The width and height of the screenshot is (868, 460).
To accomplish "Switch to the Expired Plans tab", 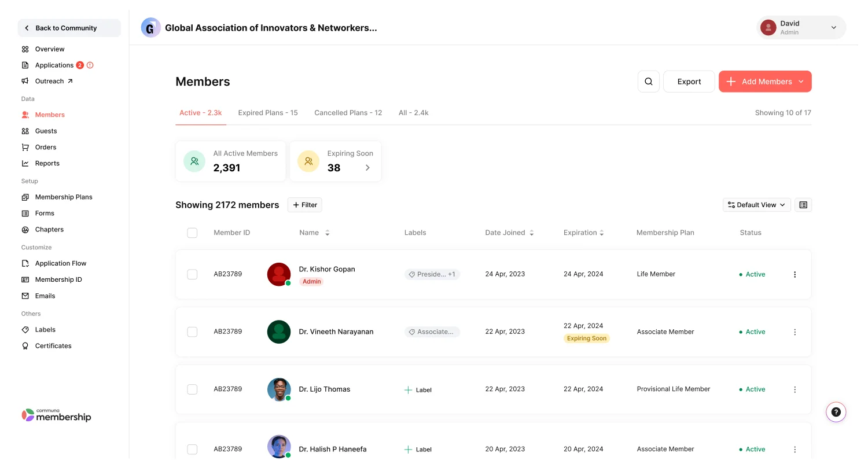I will coord(268,113).
